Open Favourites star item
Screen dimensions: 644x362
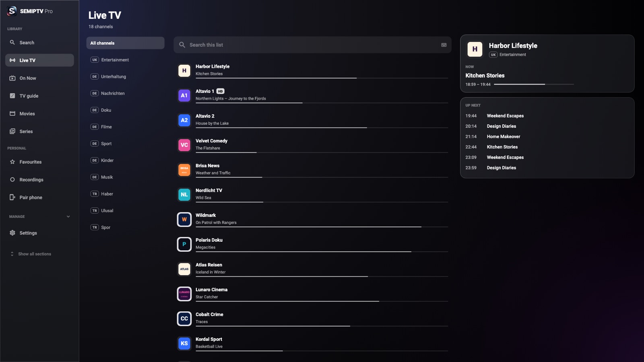point(39,162)
